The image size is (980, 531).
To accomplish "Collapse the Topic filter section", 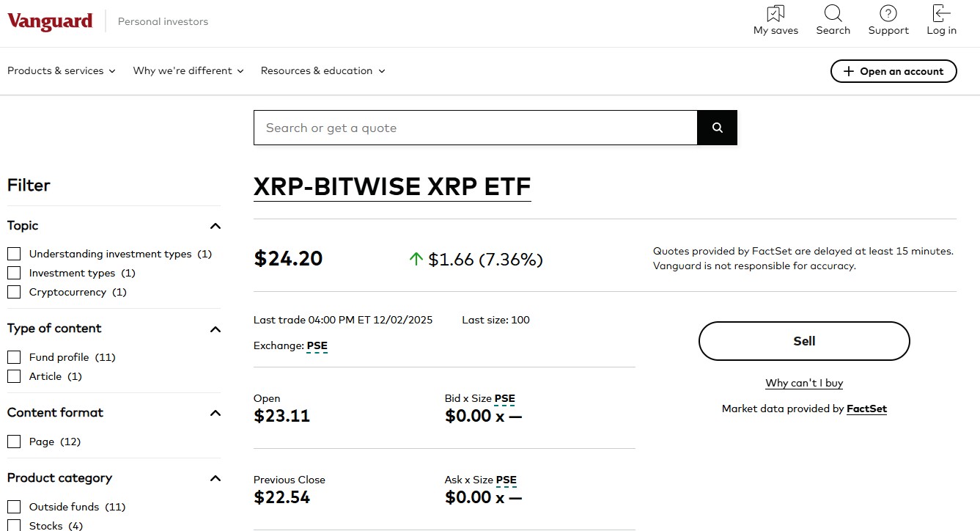I will click(215, 226).
